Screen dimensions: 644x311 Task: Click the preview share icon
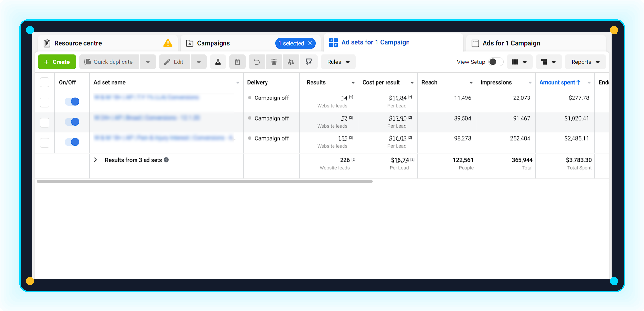[309, 62]
